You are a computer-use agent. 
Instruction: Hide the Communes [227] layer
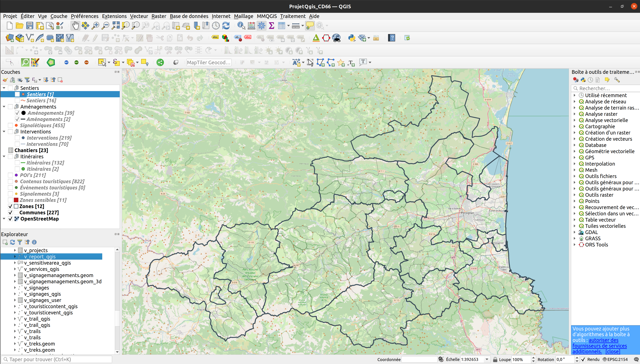10,212
